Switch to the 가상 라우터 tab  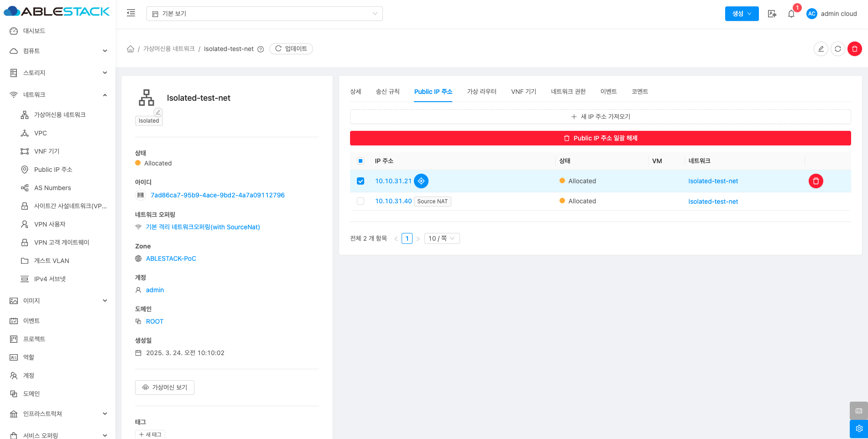[481, 92]
